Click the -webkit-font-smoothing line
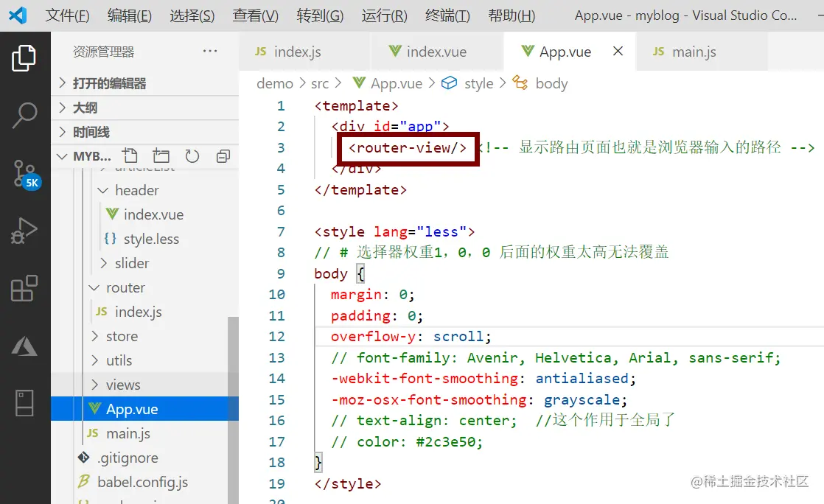This screenshot has width=824, height=504. (x=483, y=379)
